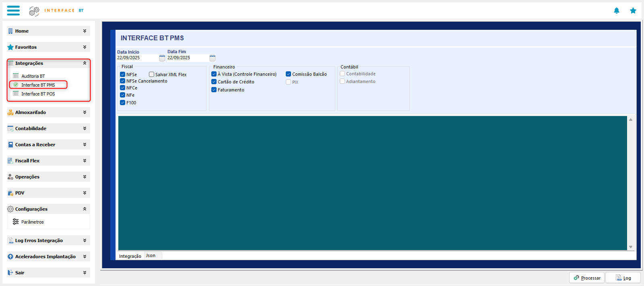This screenshot has width=644, height=286.
Task: Click the Integrações section icon
Action: click(10, 63)
